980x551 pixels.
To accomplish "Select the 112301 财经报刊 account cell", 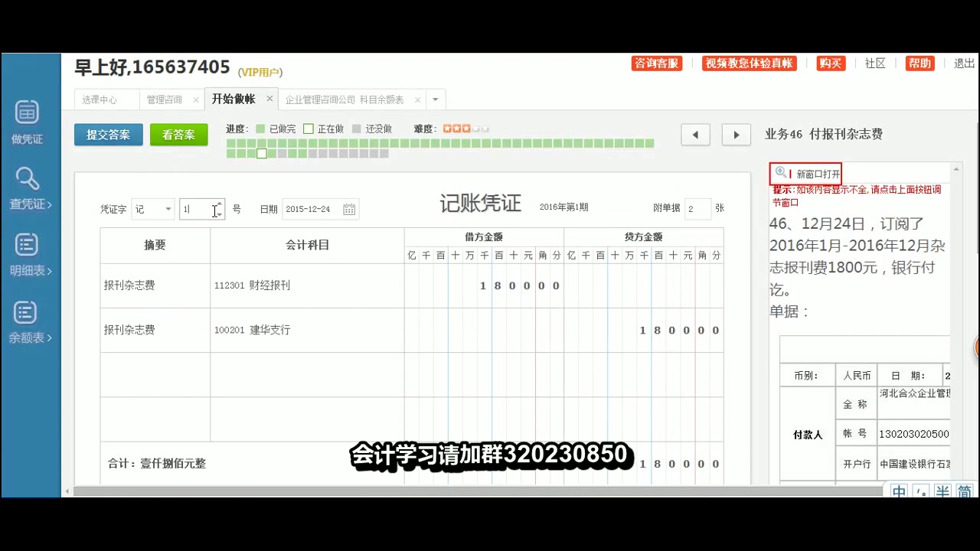I will click(x=307, y=285).
